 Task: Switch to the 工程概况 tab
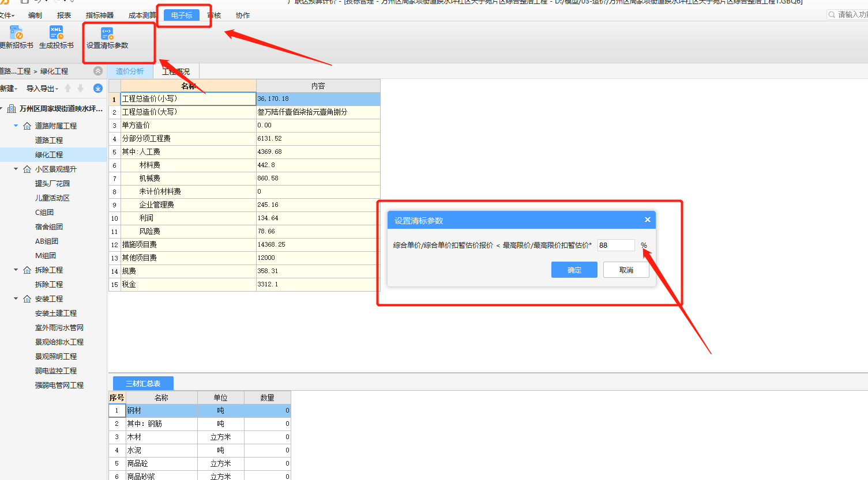tap(176, 71)
